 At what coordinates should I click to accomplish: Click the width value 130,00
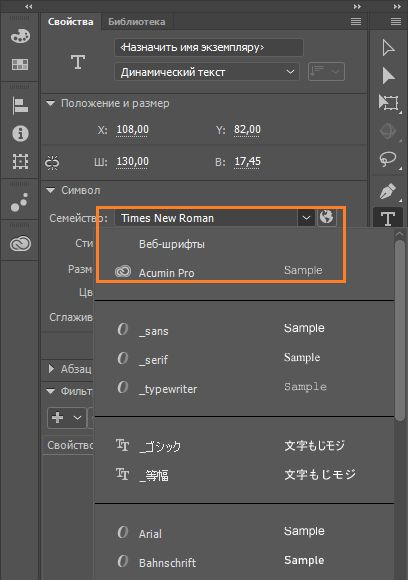click(132, 162)
